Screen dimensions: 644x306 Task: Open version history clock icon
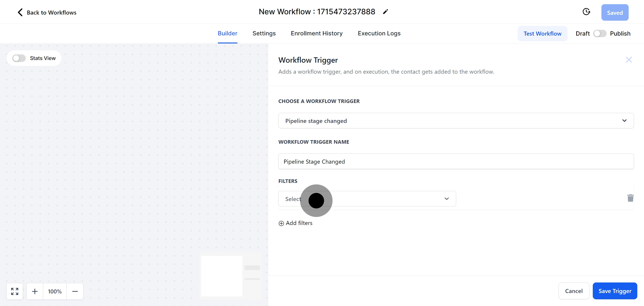click(x=586, y=12)
